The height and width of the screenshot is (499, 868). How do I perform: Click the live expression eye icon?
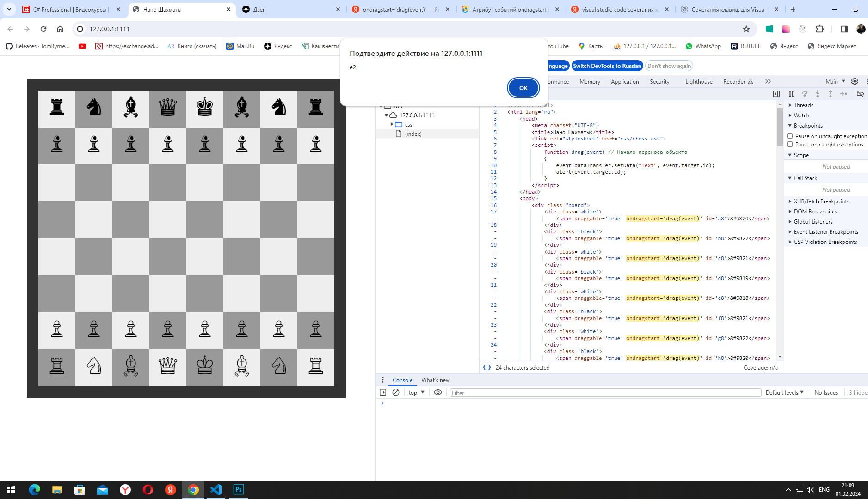[x=438, y=392]
